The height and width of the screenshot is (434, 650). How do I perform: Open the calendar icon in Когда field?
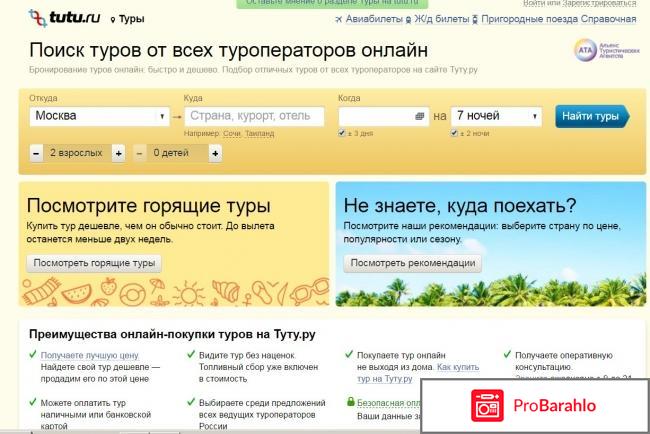tap(420, 116)
